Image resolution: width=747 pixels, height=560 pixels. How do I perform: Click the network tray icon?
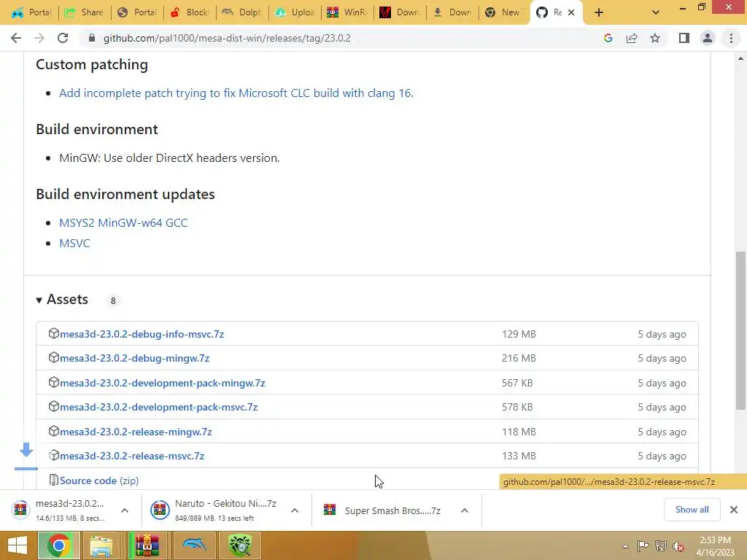661,545
